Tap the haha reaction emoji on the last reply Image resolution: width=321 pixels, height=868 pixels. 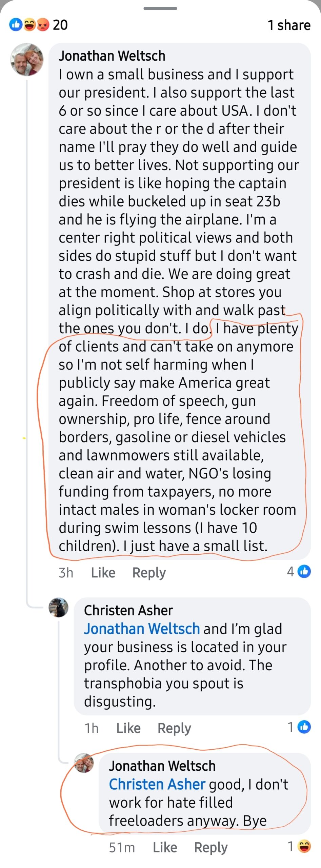304,847
